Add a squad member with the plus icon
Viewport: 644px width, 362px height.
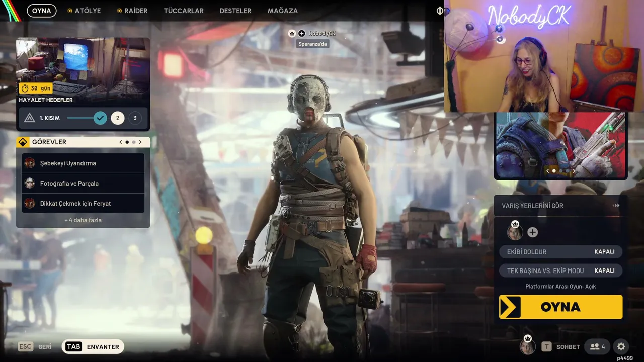click(532, 232)
